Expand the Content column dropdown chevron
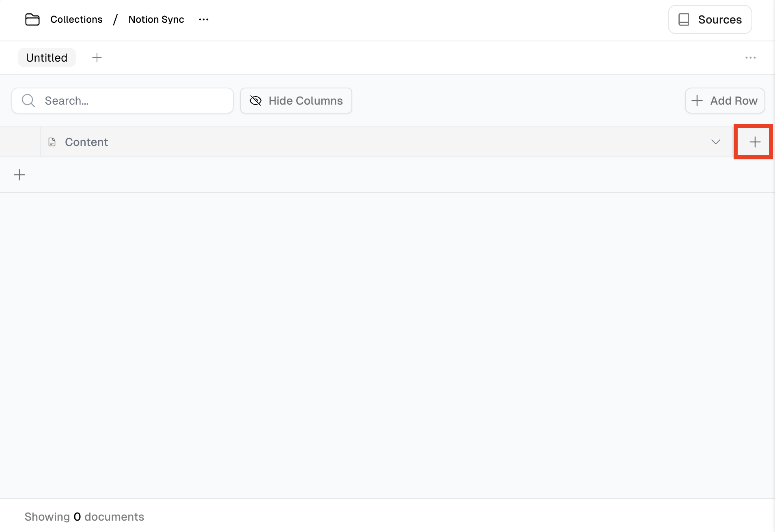The width and height of the screenshot is (775, 532). pyautogui.click(x=715, y=142)
